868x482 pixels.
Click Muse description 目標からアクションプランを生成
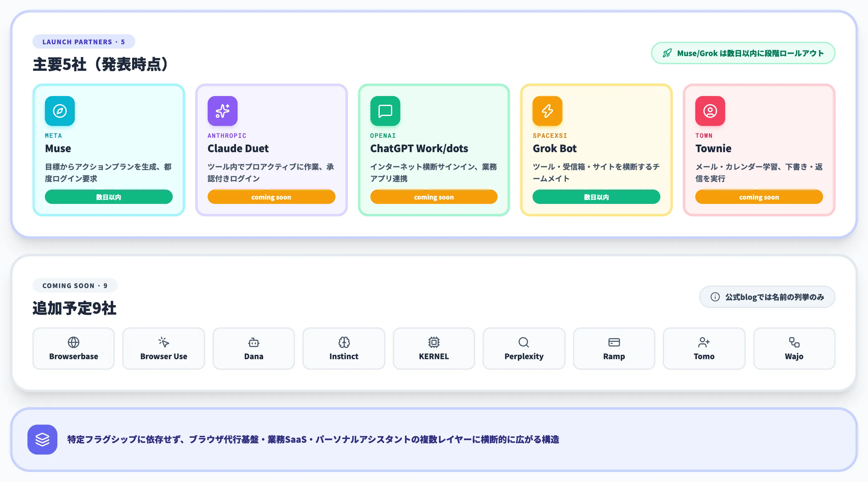109,173
